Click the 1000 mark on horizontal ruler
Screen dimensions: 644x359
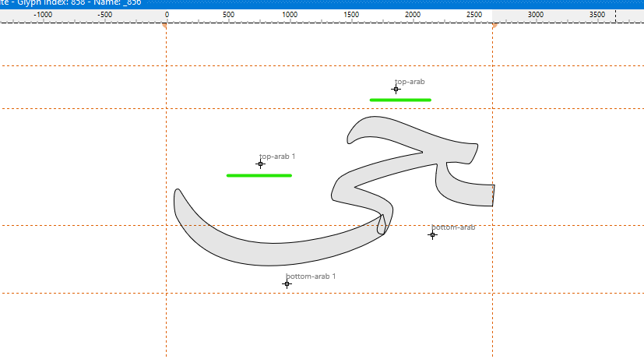point(290,16)
